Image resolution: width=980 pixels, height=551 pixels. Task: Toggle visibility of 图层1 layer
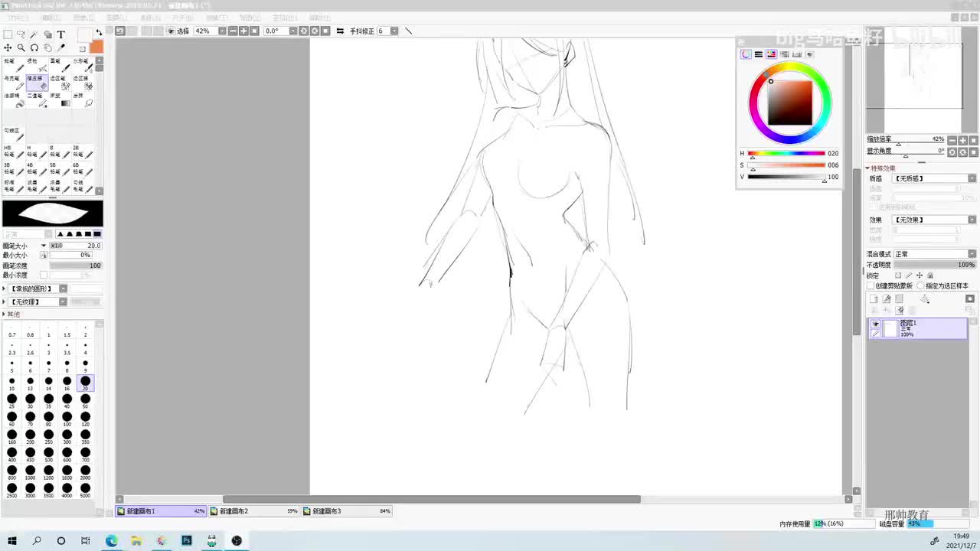point(876,324)
